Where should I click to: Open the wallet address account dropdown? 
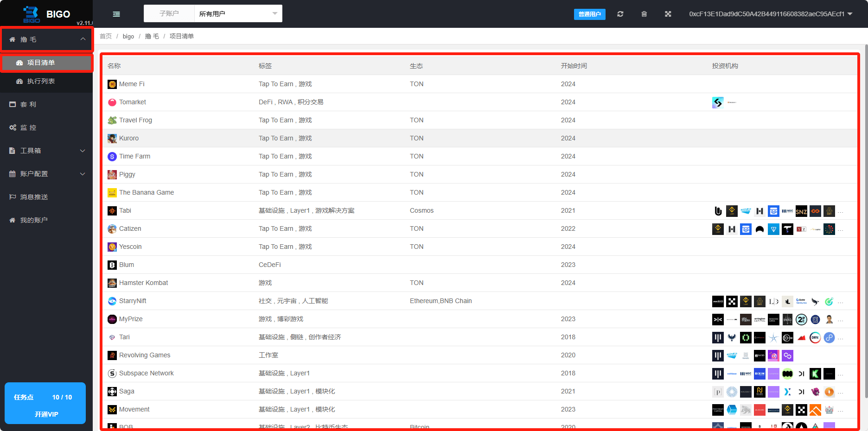click(771, 14)
